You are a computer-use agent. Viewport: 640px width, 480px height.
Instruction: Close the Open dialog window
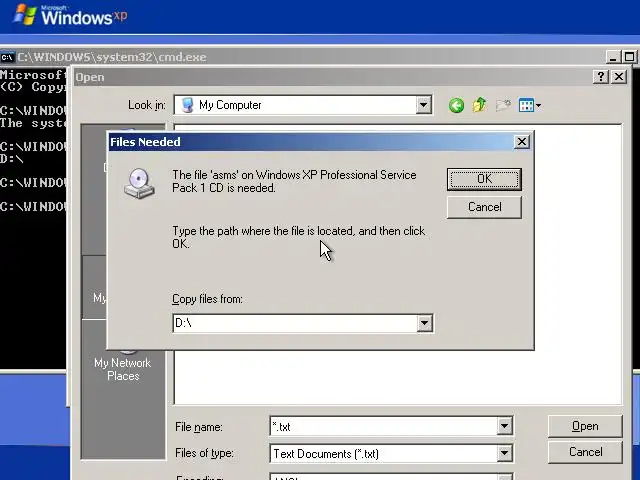pos(619,77)
